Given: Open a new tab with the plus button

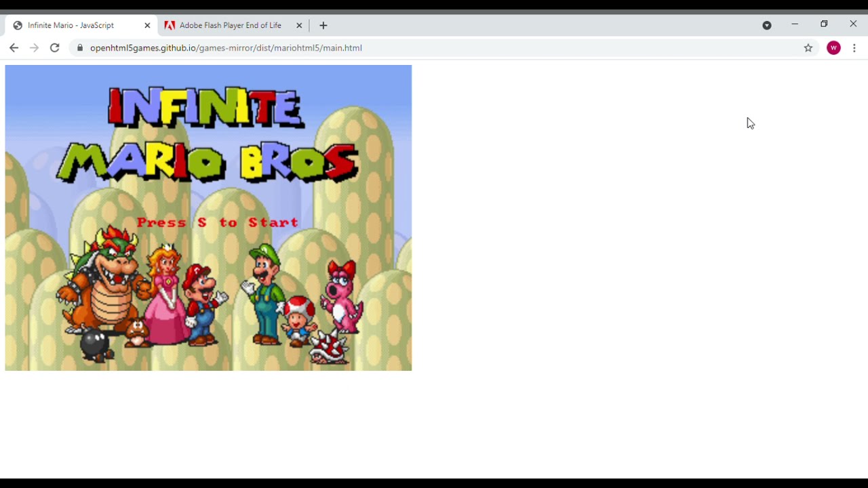Looking at the screenshot, I should coord(323,26).
